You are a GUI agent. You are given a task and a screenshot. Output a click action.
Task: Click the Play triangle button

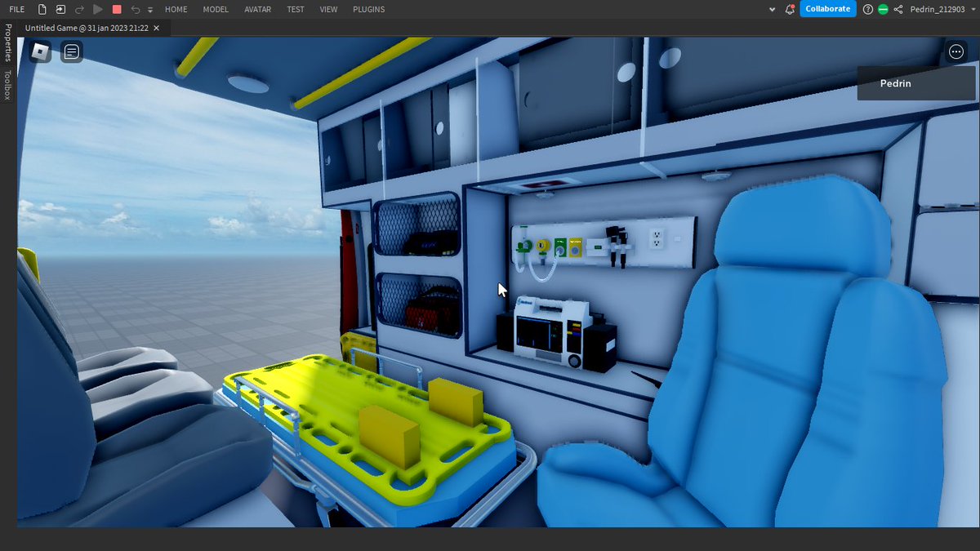pyautogui.click(x=98, y=9)
